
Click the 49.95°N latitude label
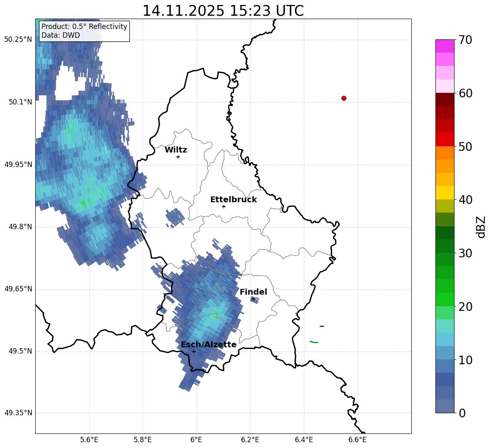click(x=18, y=165)
